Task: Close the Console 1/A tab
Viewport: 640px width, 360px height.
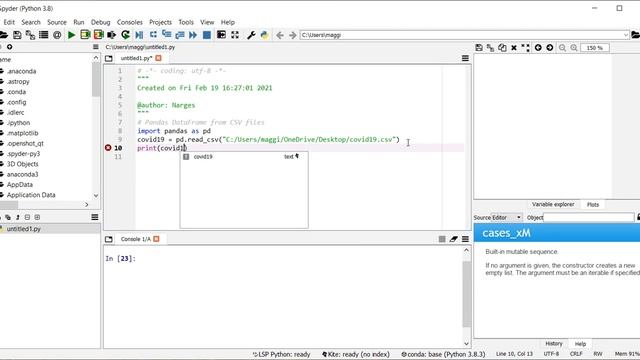Action: [x=156, y=239]
